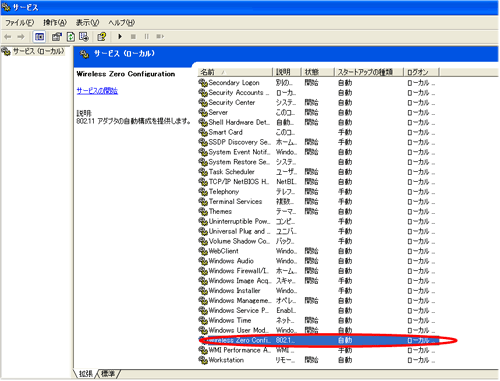The image size is (500, 381).
Task: Select the WebClient service name
Action: pyautogui.click(x=224, y=251)
